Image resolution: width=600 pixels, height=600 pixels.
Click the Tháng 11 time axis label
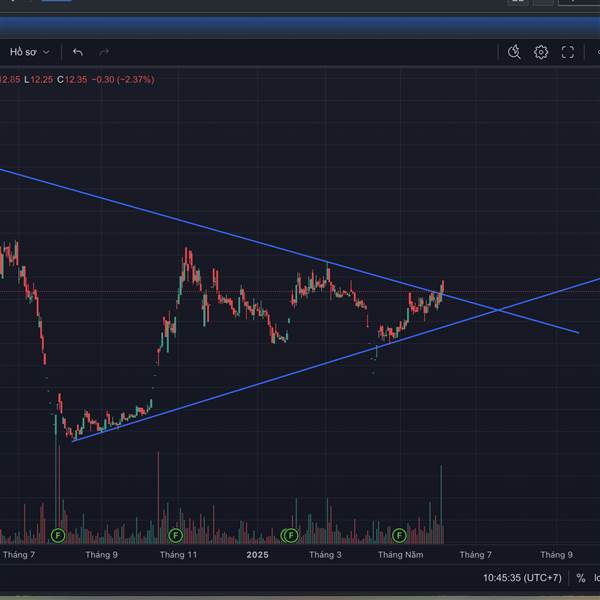[178, 555]
